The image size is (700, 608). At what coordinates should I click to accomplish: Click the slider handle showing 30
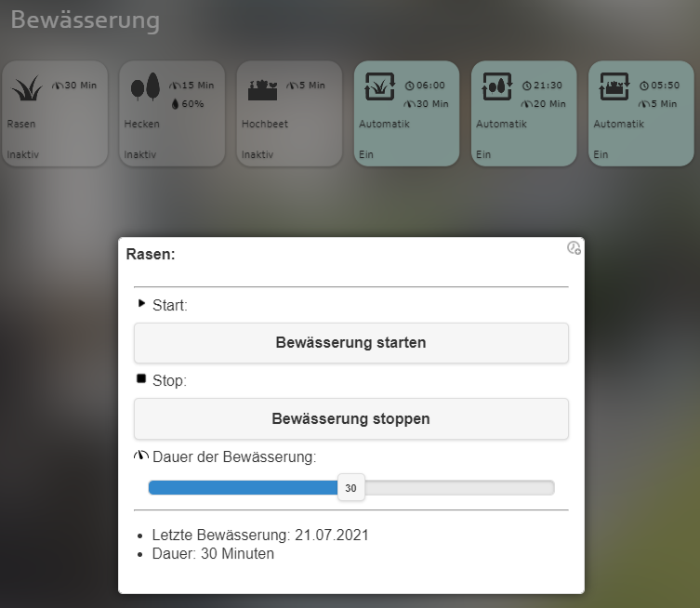tap(350, 488)
